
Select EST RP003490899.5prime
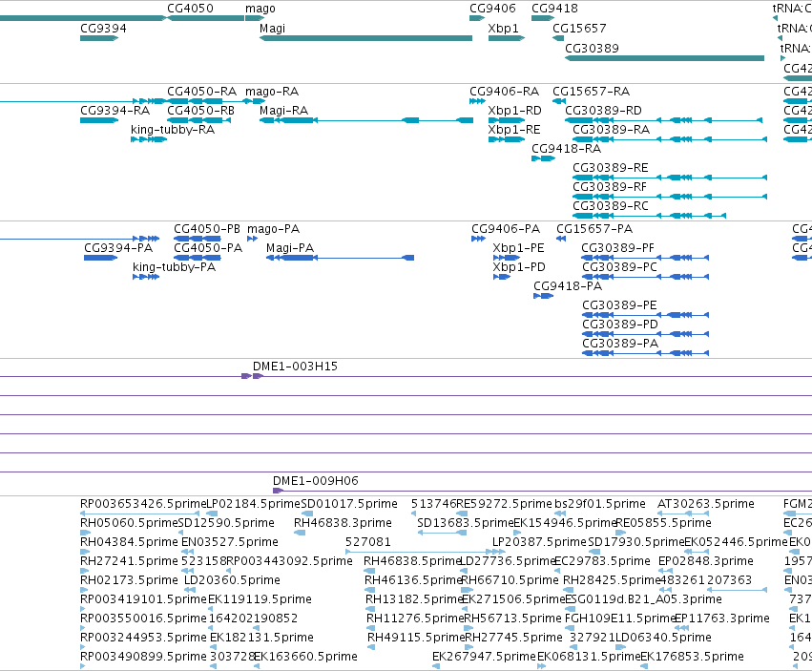click(x=143, y=657)
